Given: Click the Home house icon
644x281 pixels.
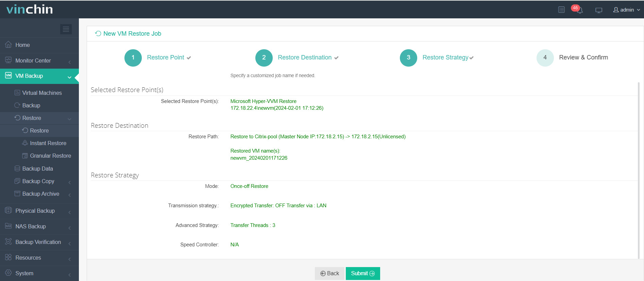Looking at the screenshot, I should (x=9, y=45).
